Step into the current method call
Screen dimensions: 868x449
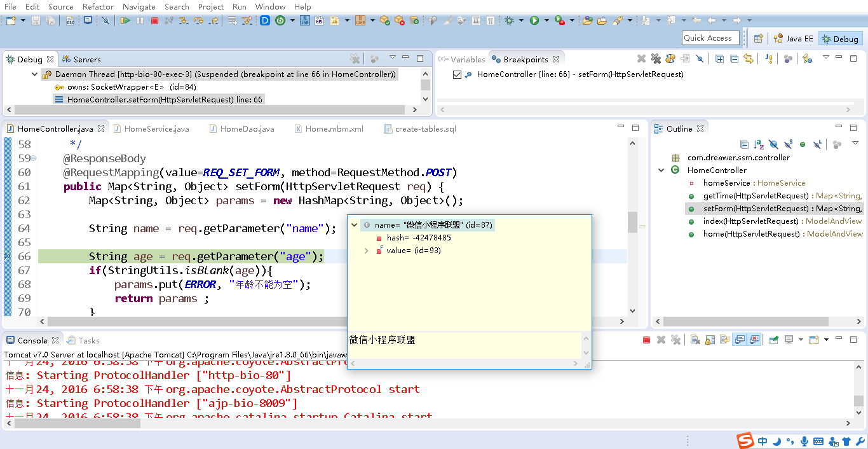click(184, 20)
